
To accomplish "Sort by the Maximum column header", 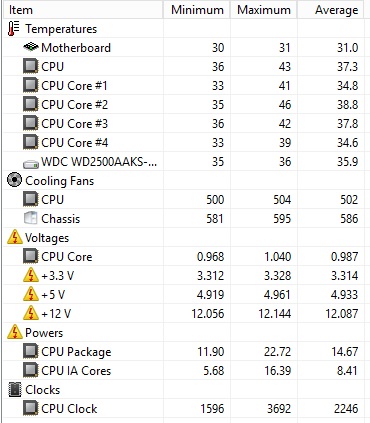I will [x=264, y=10].
